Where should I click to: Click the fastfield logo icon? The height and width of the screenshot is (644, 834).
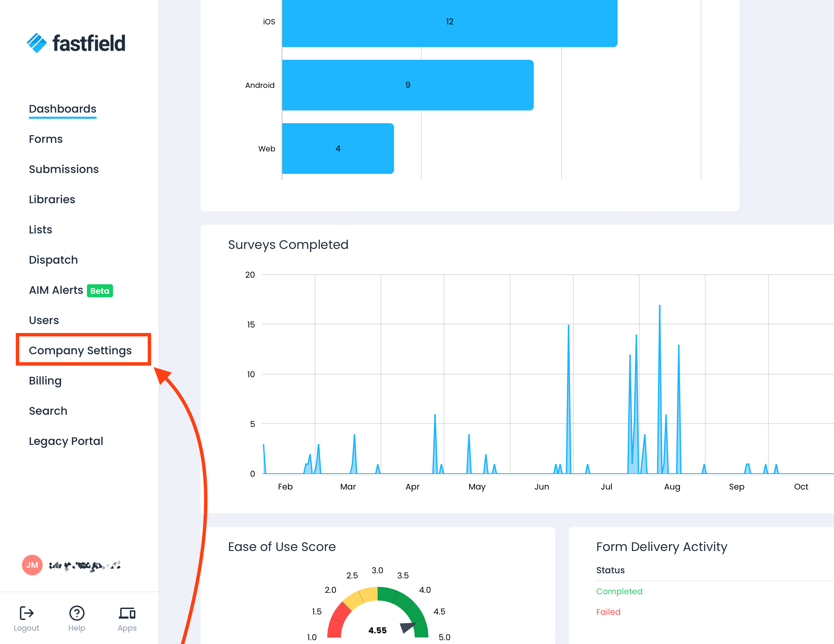(37, 43)
